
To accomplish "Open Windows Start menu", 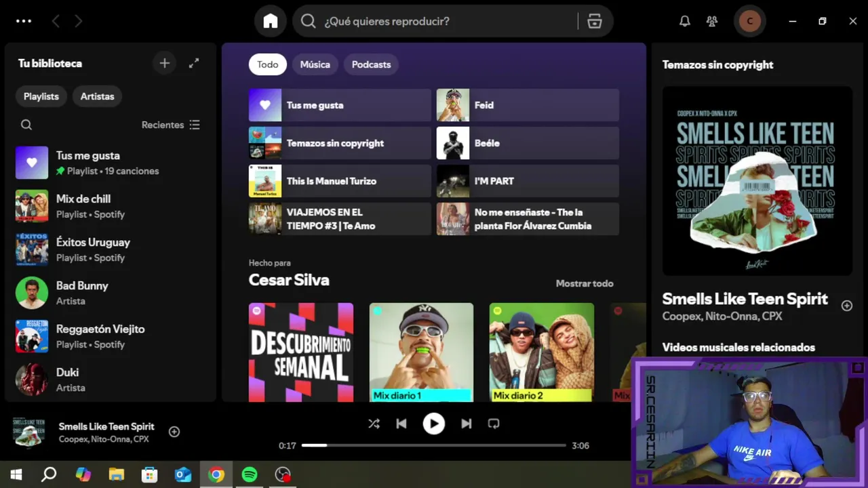I will point(16,474).
